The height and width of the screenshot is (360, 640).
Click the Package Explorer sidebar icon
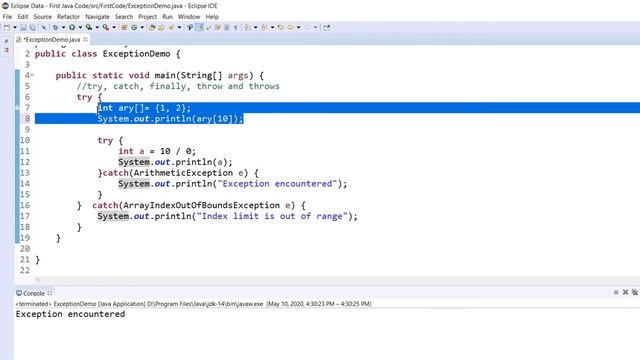[x=6, y=41]
